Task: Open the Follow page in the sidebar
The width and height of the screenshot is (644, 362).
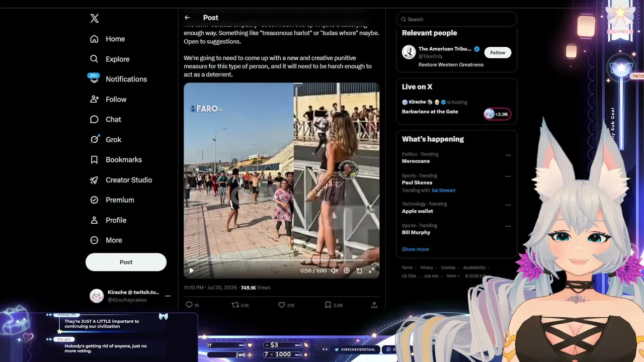Action: [x=108, y=99]
